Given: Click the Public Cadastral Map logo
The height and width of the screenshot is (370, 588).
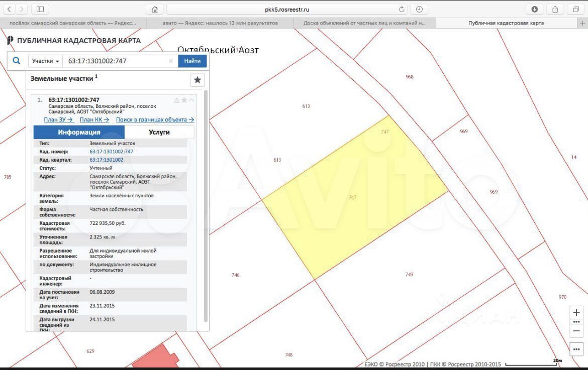Looking at the screenshot, I should (x=74, y=41).
